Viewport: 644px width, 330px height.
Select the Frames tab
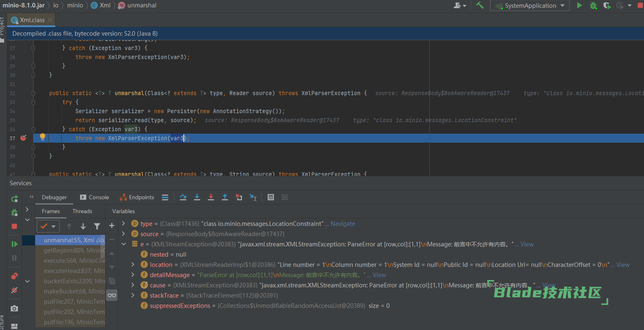tap(51, 211)
